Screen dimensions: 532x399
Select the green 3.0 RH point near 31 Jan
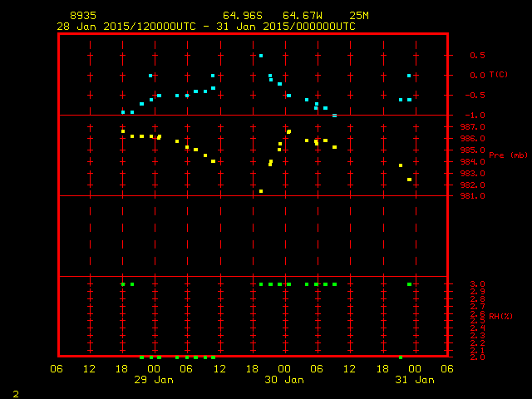(x=409, y=284)
